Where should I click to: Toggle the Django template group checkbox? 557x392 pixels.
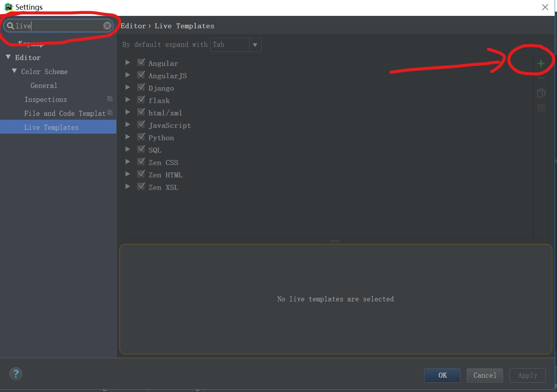point(141,87)
